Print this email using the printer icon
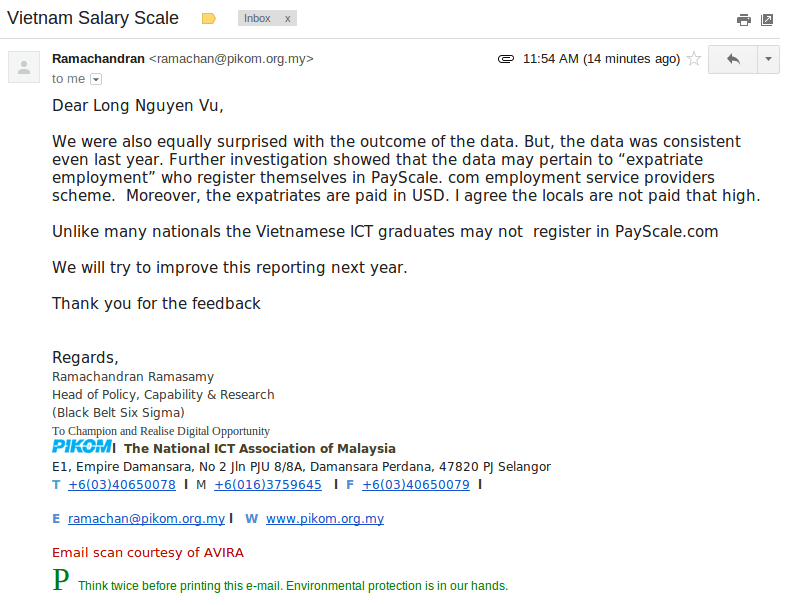This screenshot has width=802, height=605. coord(743,19)
